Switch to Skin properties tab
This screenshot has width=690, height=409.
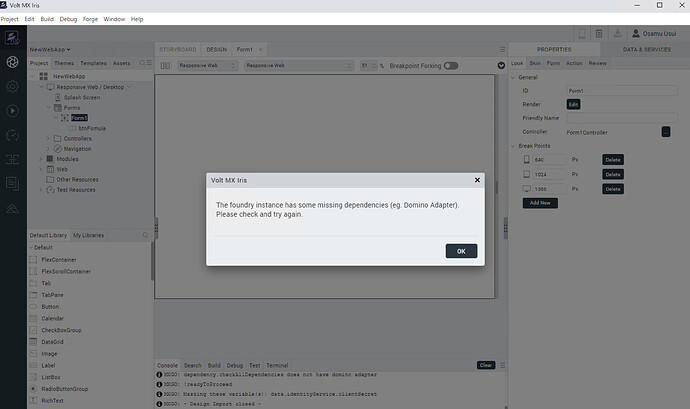tap(535, 63)
